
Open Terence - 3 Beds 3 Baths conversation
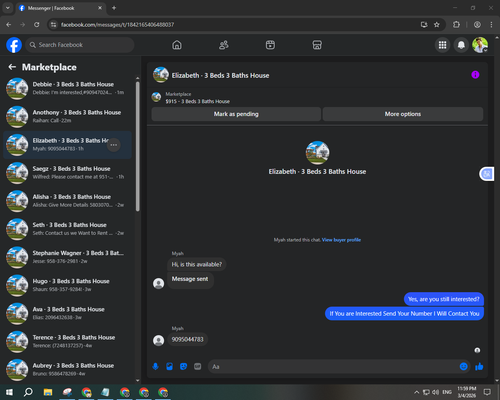68,342
